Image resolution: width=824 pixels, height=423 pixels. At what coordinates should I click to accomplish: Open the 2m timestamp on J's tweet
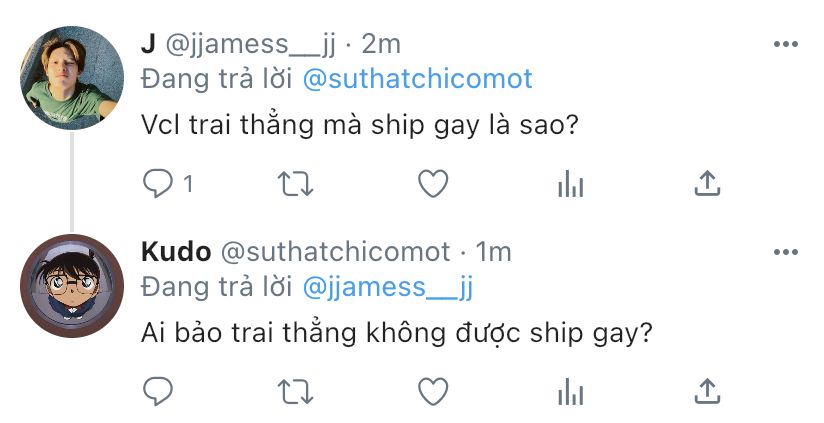381,44
